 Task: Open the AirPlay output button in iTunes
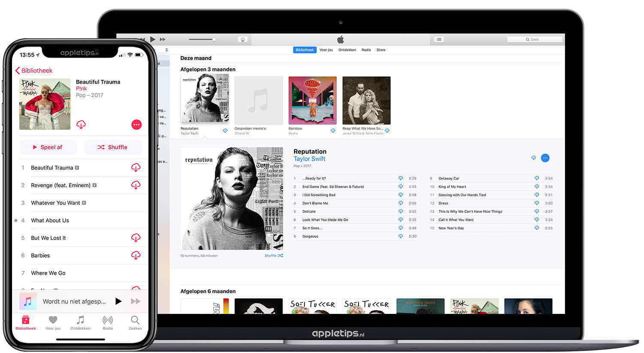click(243, 40)
